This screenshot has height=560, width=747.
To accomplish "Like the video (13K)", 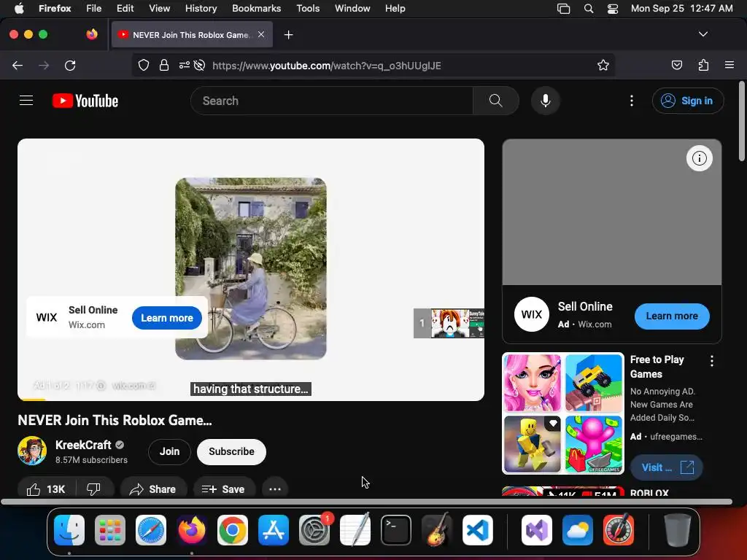I will click(x=46, y=489).
